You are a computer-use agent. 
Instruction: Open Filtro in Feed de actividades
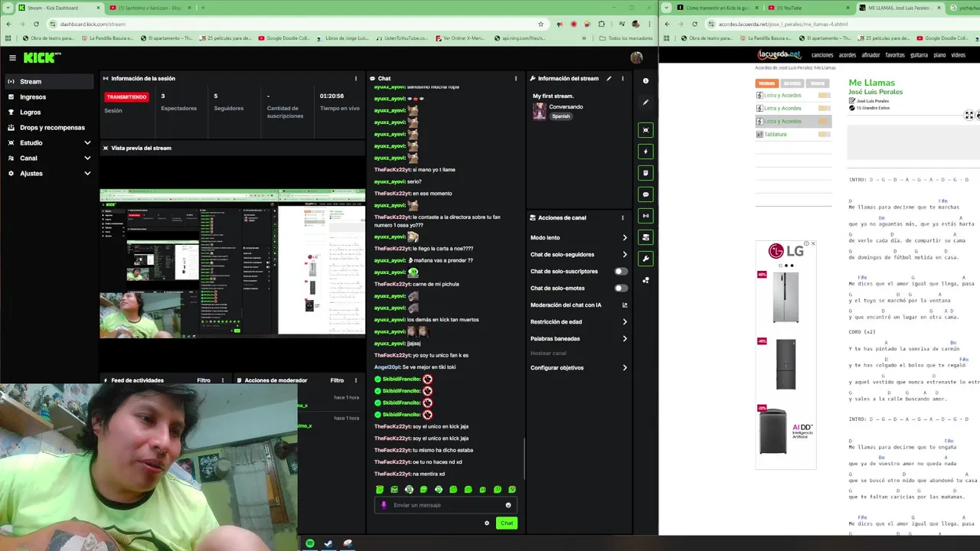[204, 380]
